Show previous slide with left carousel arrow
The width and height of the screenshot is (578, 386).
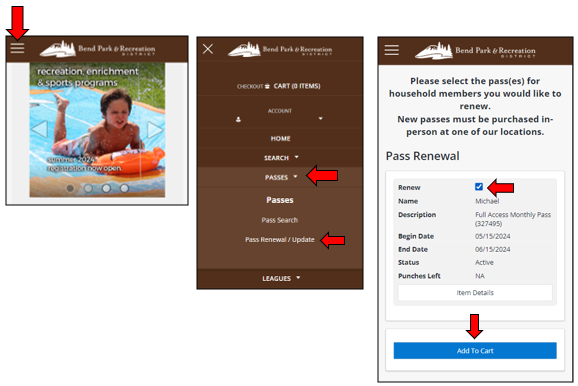(x=39, y=129)
